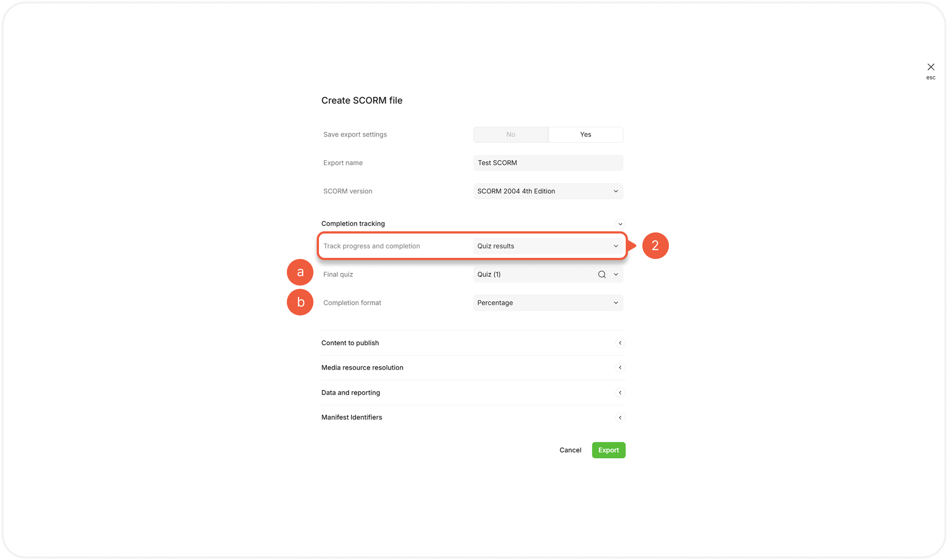Click the Data and reporting heading
Viewport: 948px width, 560px height.
(x=350, y=393)
